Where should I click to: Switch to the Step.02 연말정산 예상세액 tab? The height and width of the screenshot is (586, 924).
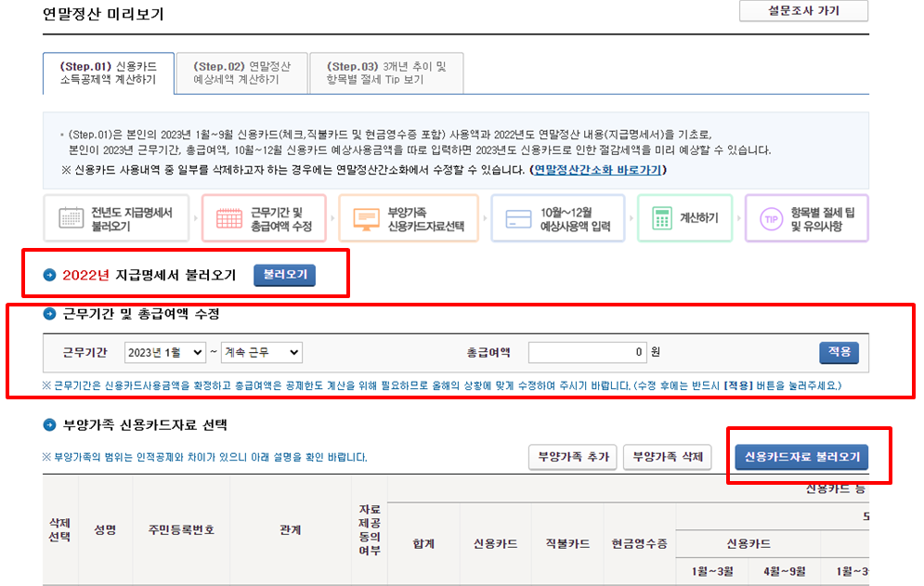click(244, 72)
